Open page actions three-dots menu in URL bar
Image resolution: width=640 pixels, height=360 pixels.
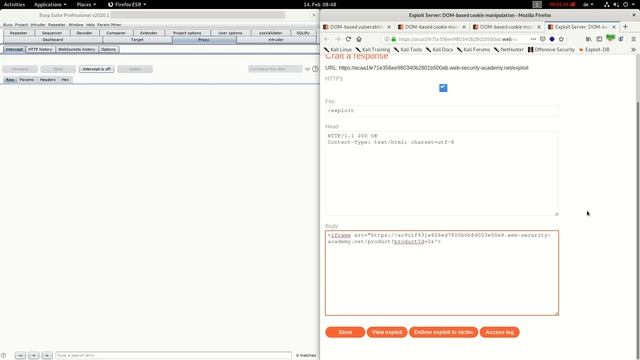point(533,39)
